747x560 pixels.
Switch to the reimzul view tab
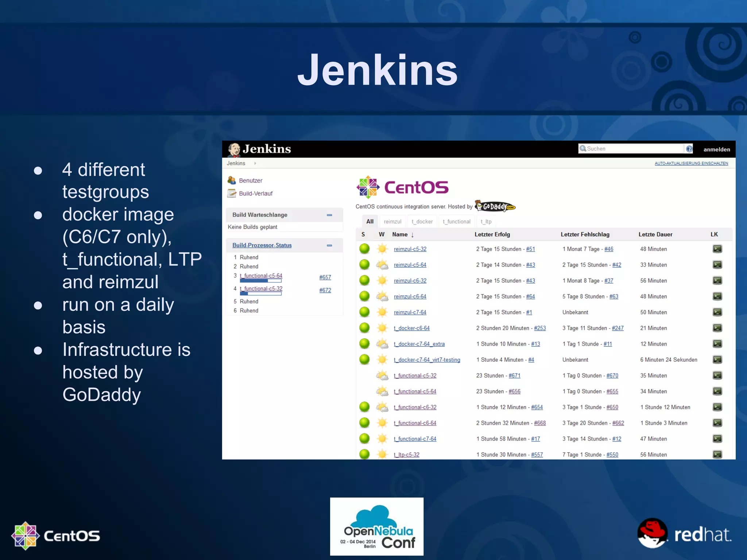click(392, 221)
